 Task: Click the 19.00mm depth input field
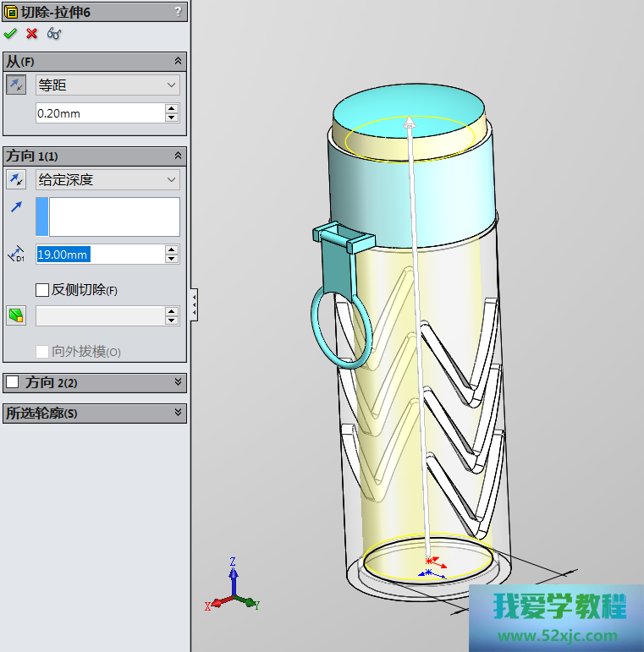click(99, 255)
